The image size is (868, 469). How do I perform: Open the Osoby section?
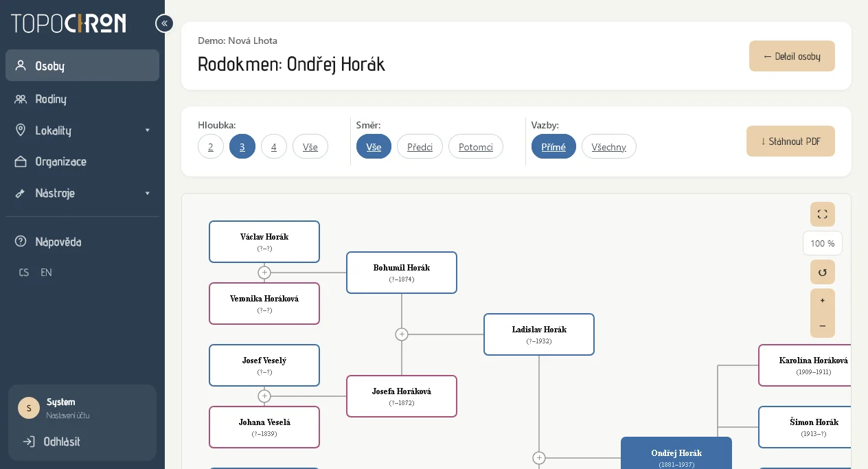point(82,65)
